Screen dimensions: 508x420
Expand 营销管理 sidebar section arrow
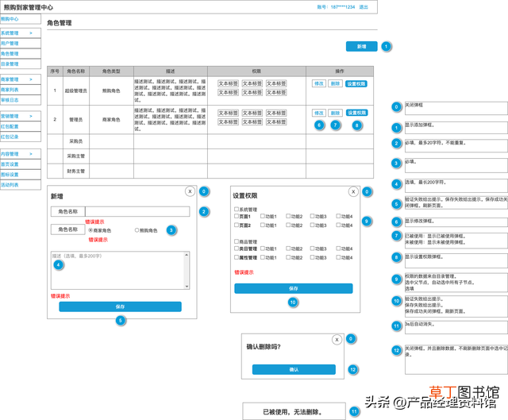[31, 116]
